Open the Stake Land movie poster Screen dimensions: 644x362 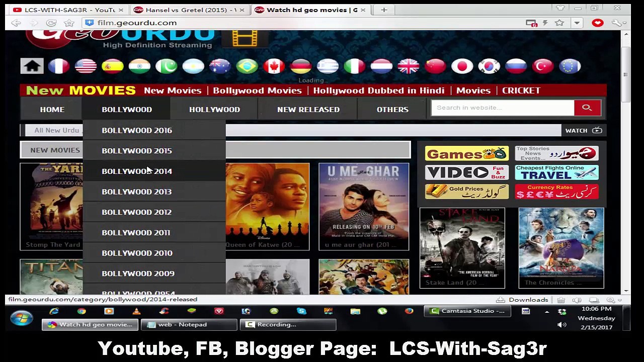tap(462, 248)
